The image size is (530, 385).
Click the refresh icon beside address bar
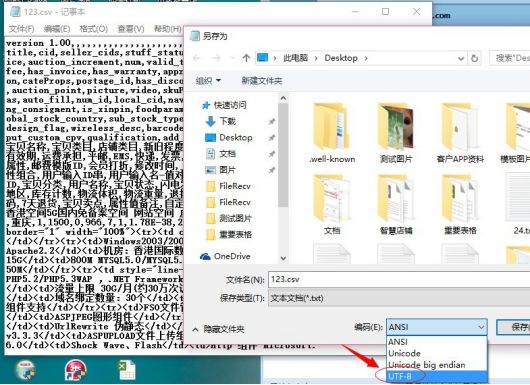click(x=475, y=58)
